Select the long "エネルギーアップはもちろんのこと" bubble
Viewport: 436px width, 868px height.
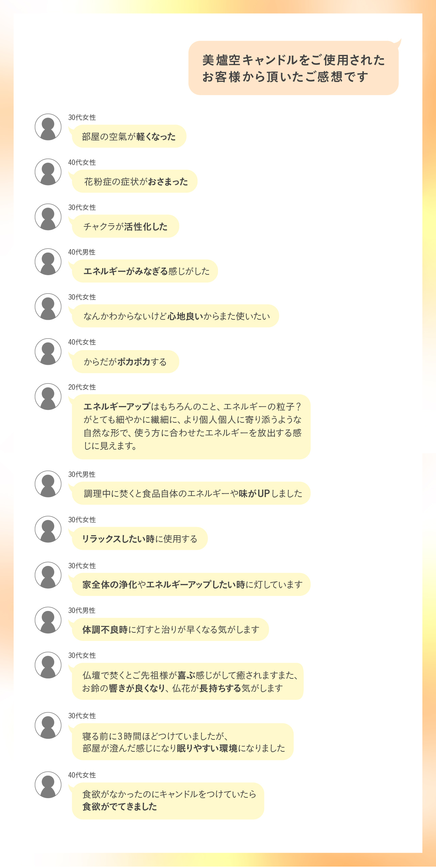[191, 426]
